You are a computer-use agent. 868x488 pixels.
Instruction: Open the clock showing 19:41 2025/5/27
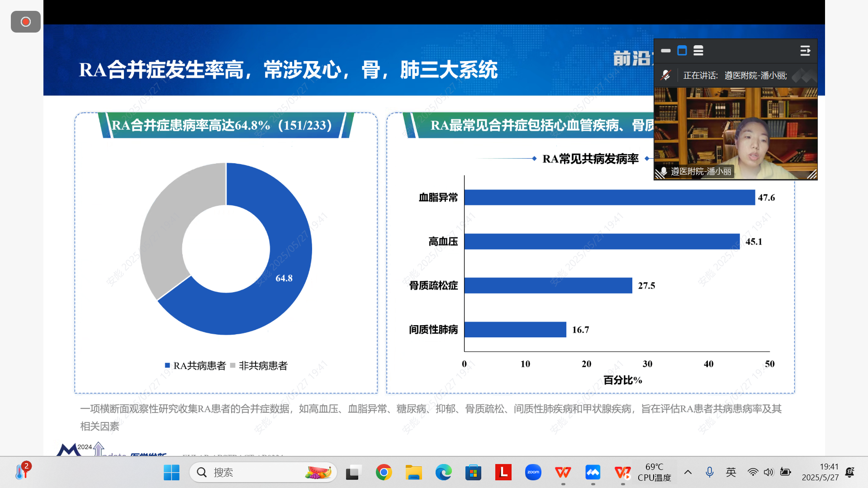(x=820, y=472)
